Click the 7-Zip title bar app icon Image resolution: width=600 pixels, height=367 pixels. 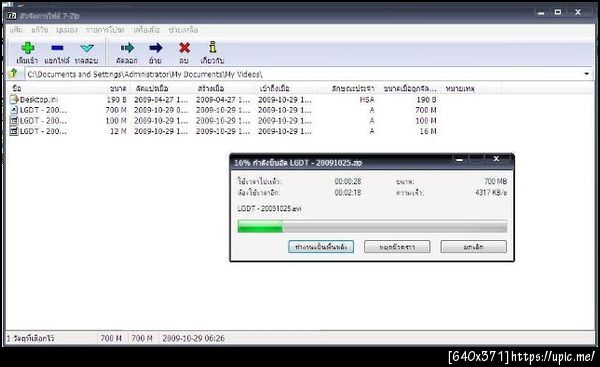click(11, 16)
